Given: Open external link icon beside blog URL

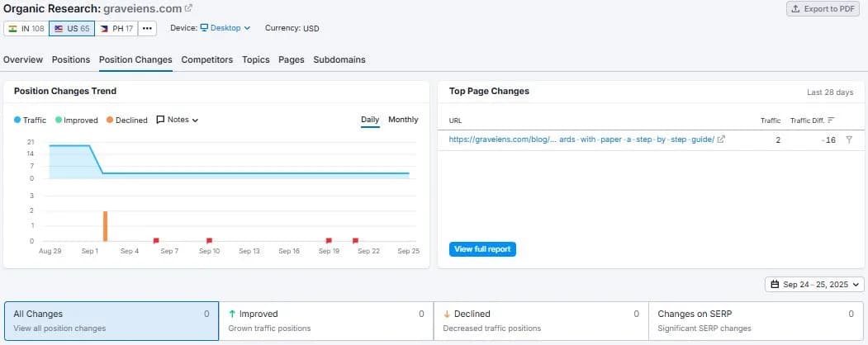Looking at the screenshot, I should click(x=721, y=139).
